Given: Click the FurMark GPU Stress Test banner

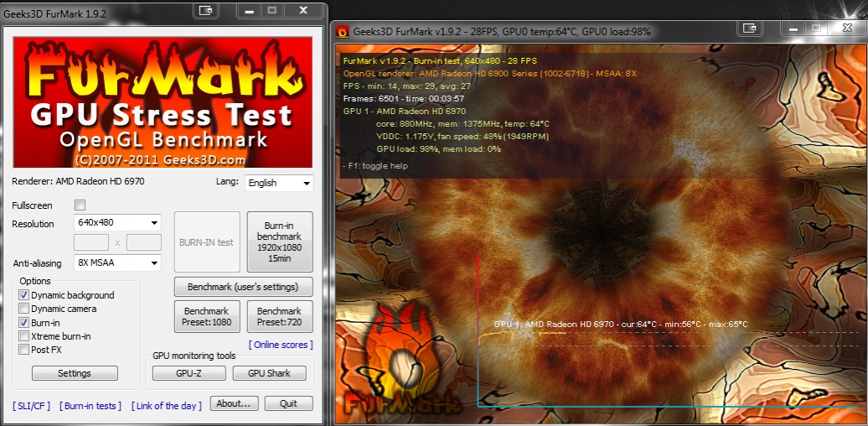Looking at the screenshot, I should tap(163, 102).
